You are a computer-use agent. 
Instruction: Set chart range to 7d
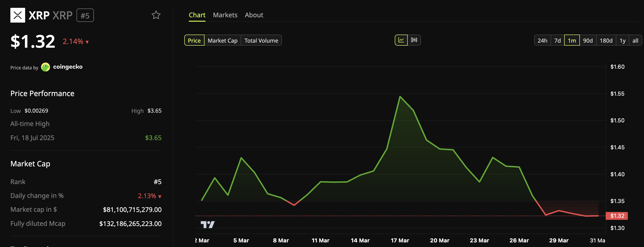558,40
